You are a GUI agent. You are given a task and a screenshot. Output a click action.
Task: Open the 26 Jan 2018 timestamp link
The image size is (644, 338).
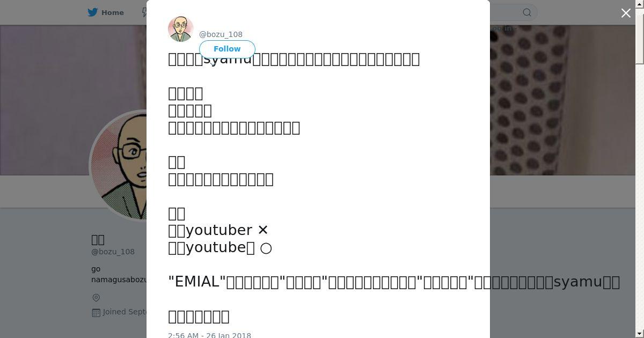click(209, 335)
